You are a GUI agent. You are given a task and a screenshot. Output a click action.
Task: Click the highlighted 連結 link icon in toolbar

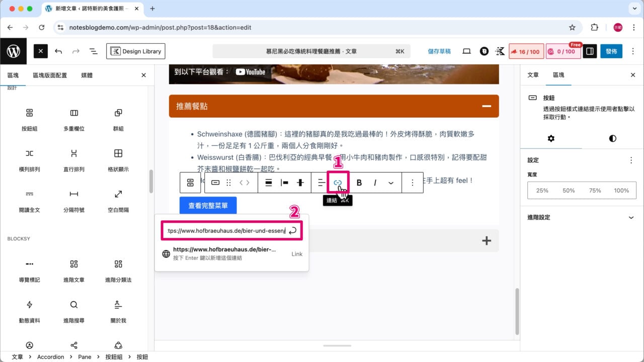pyautogui.click(x=337, y=183)
